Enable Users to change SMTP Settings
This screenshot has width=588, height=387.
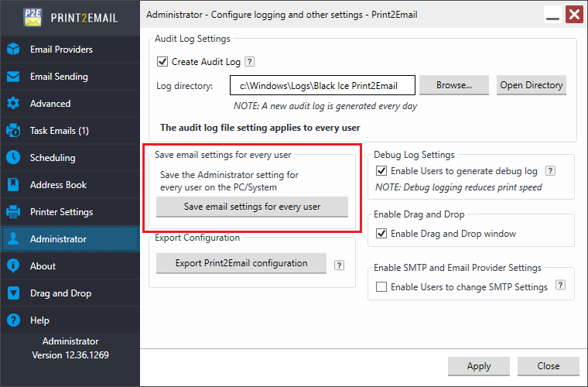pos(381,287)
